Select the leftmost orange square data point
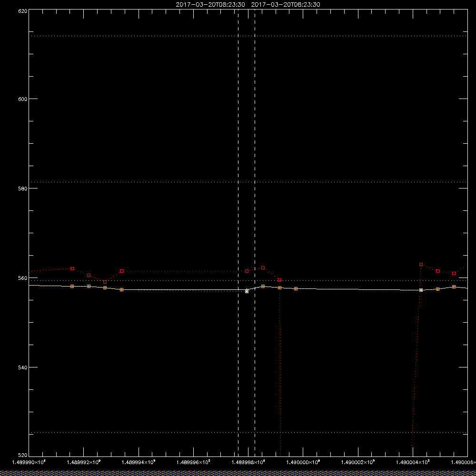Image resolution: width=476 pixels, height=476 pixels. coord(72,286)
